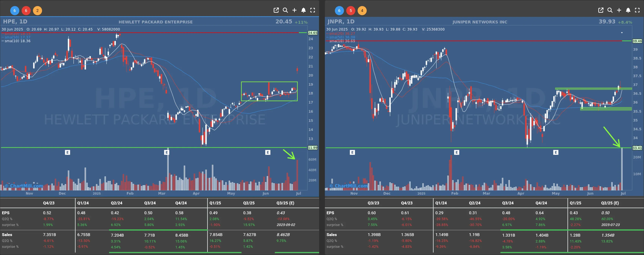Click JNPR volume reading V: 25368300
The image size is (644, 255).
point(433,29)
